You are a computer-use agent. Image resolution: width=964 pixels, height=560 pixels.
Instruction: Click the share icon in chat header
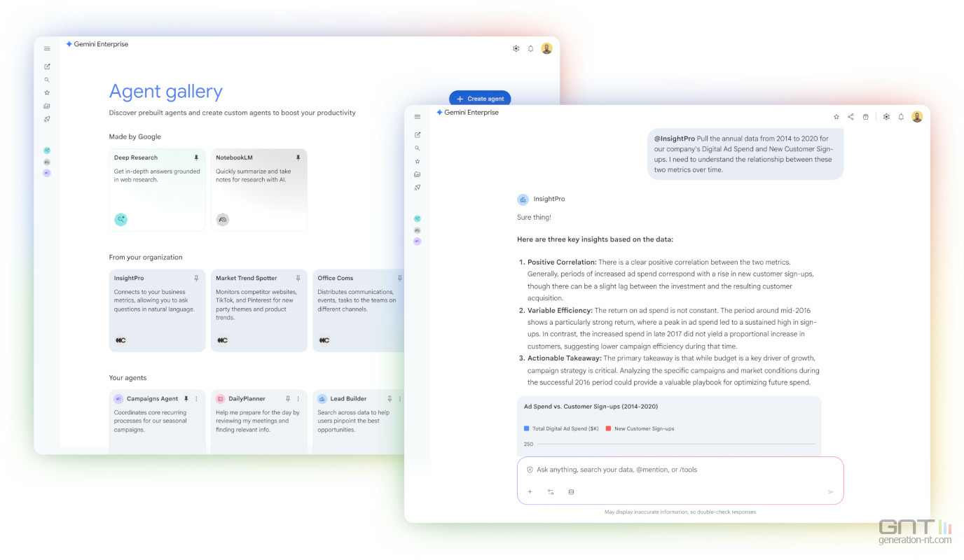pyautogui.click(x=851, y=117)
